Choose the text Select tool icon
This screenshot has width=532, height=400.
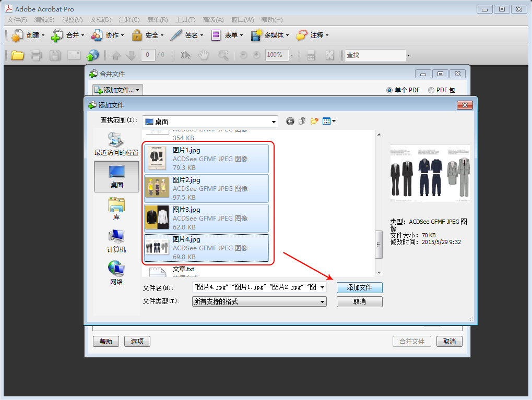pos(185,55)
